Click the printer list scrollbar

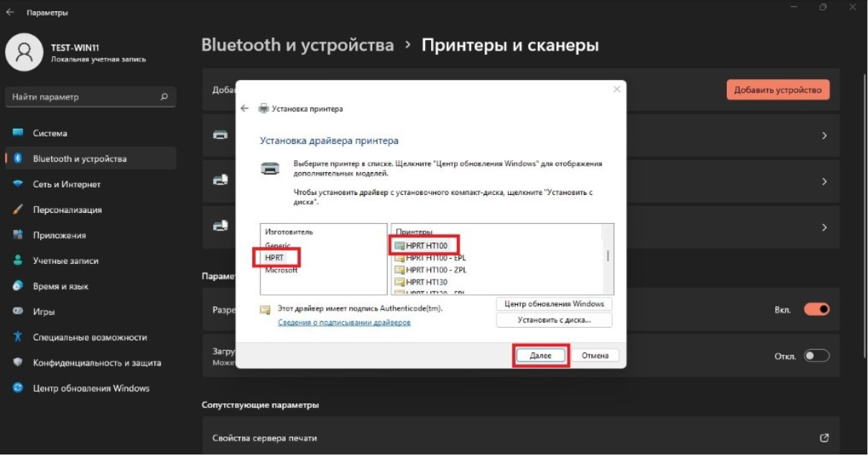[x=608, y=257]
